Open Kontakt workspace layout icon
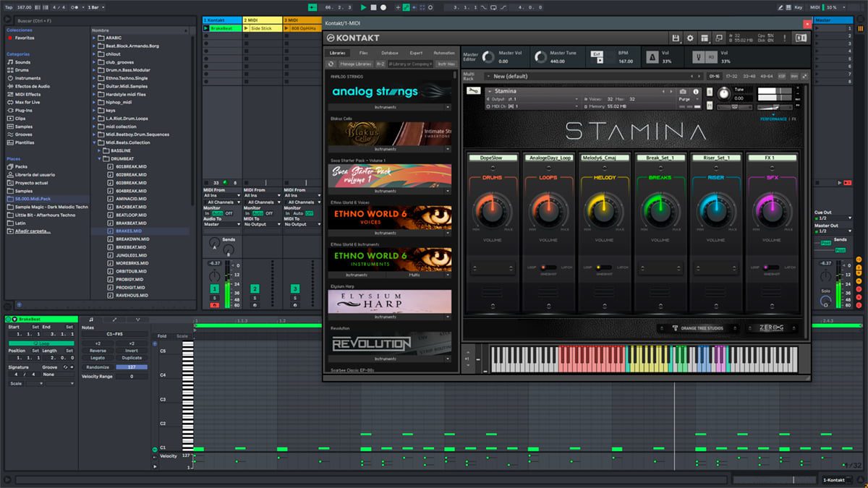868x488 pixels. (x=705, y=38)
